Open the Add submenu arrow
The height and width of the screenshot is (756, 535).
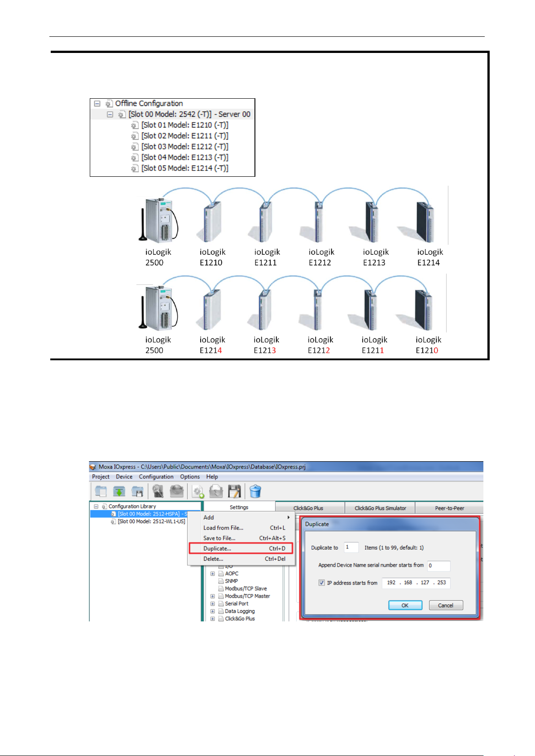289,517
